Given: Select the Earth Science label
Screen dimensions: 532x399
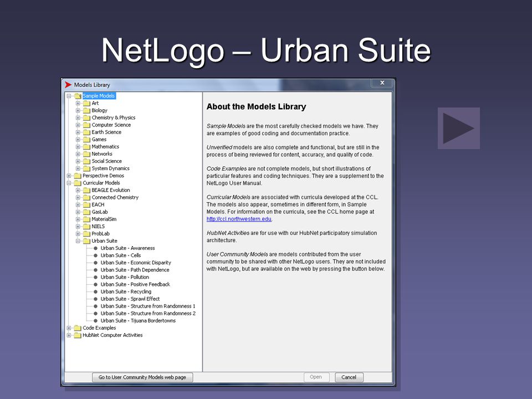Looking at the screenshot, I should pyautogui.click(x=106, y=132).
